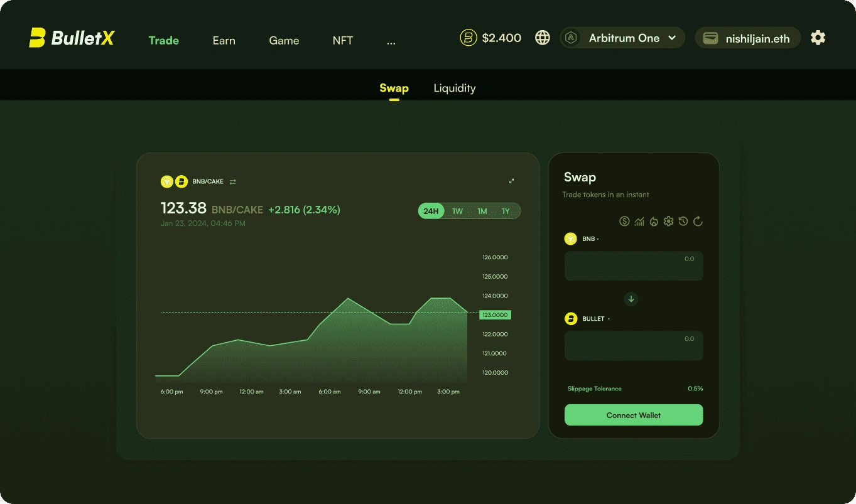The height and width of the screenshot is (504, 856).
Task: Expand the Arbitrum One network dropdown
Action: 622,38
